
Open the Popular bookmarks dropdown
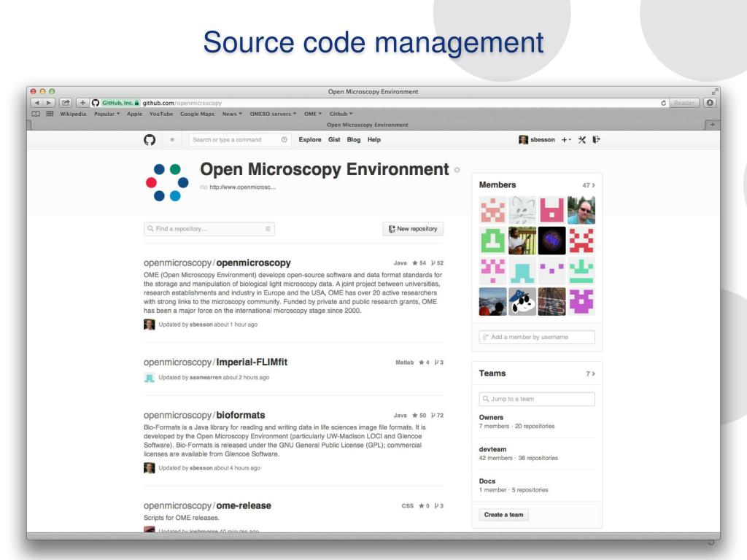tap(107, 114)
